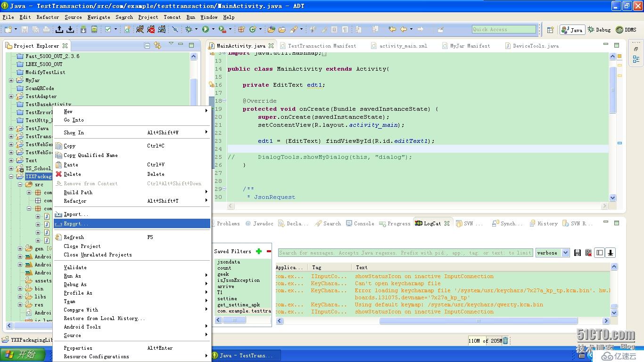
Task: Switch to the activity_main.xml editor tab
Action: 399,46
